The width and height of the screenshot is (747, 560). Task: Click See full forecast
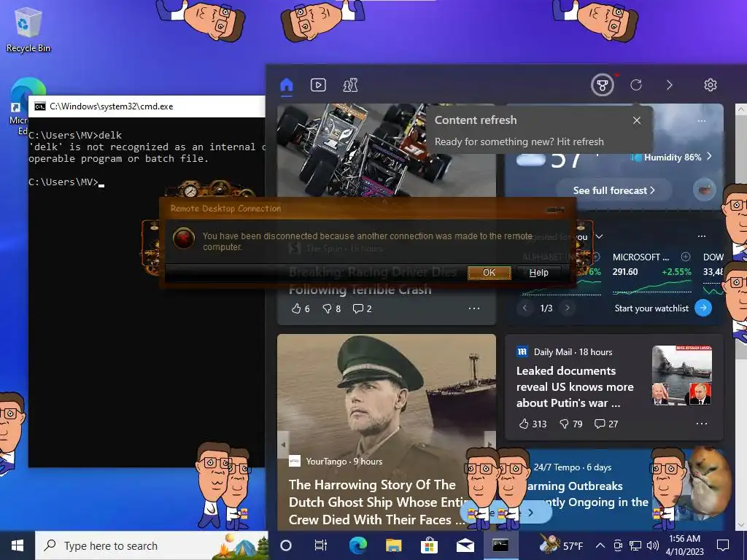[x=614, y=190]
